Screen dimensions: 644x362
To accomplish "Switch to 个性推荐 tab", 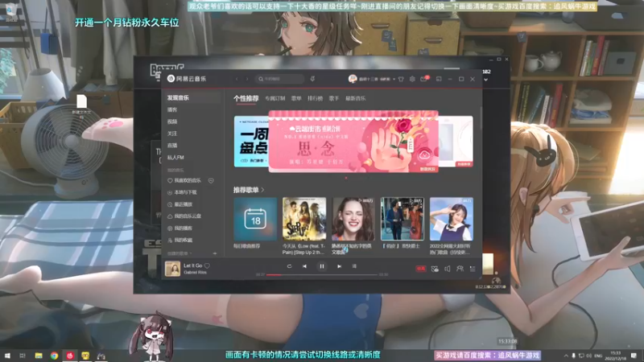I will point(246,98).
